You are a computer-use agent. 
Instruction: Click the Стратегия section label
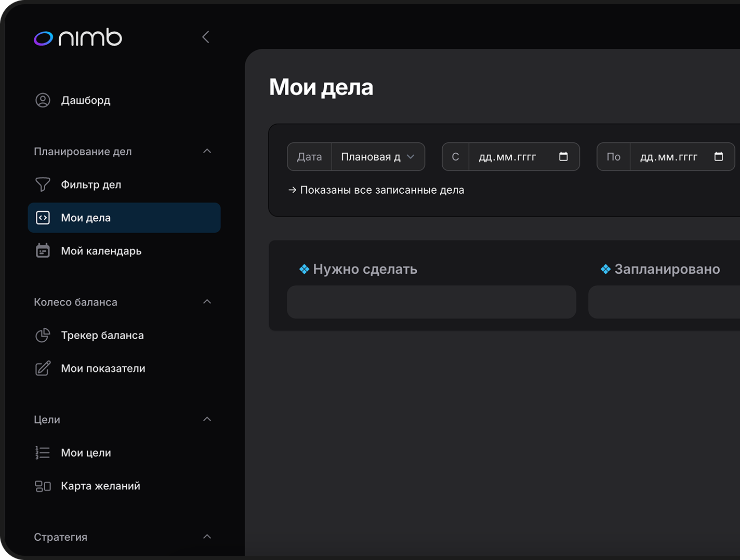pyautogui.click(x=60, y=537)
